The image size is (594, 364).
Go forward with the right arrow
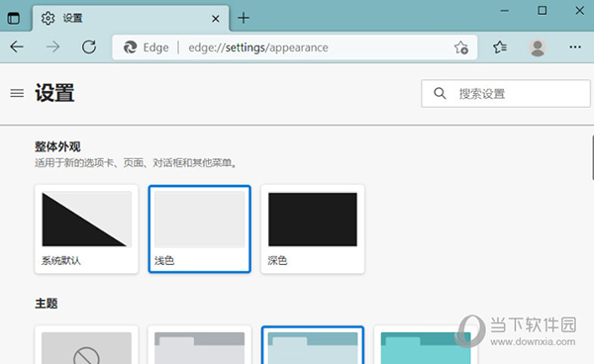(x=52, y=47)
